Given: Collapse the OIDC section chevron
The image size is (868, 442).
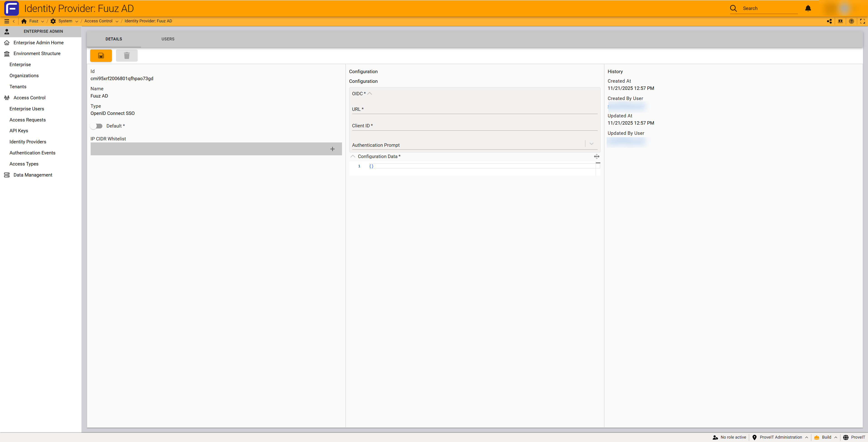Looking at the screenshot, I should click(370, 94).
